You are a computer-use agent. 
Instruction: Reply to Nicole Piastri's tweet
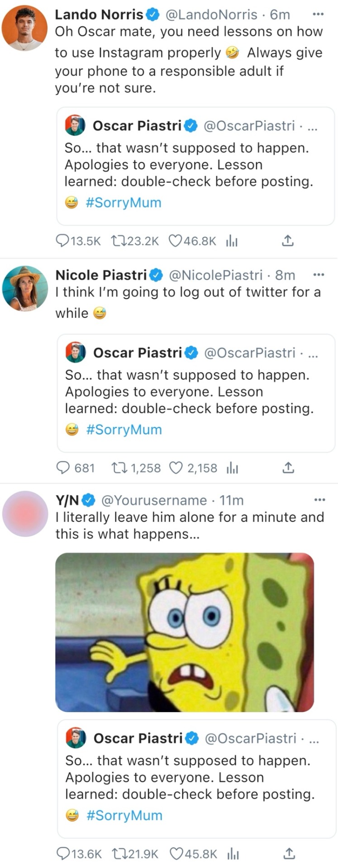(62, 468)
